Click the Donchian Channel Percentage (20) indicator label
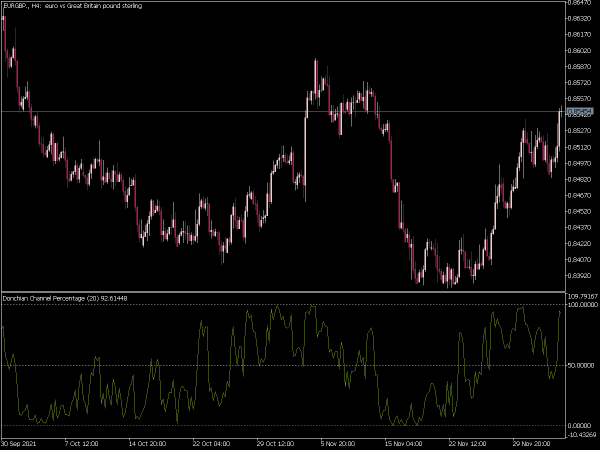 [65, 298]
